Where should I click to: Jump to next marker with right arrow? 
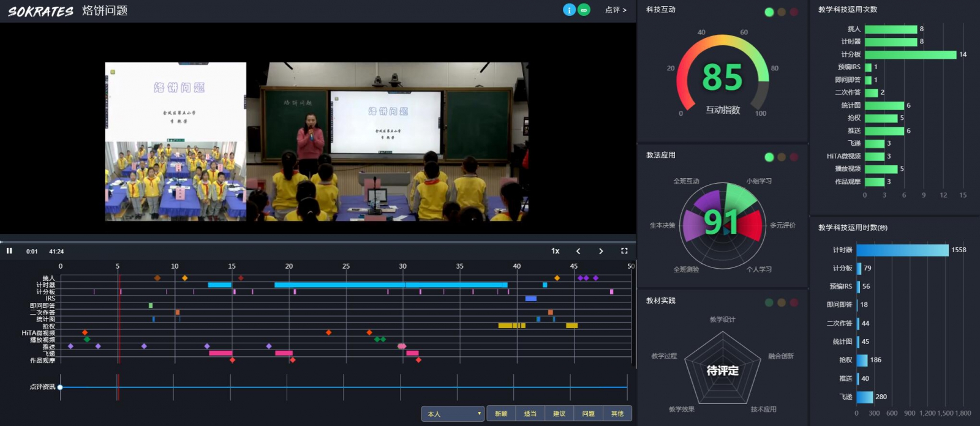601,251
